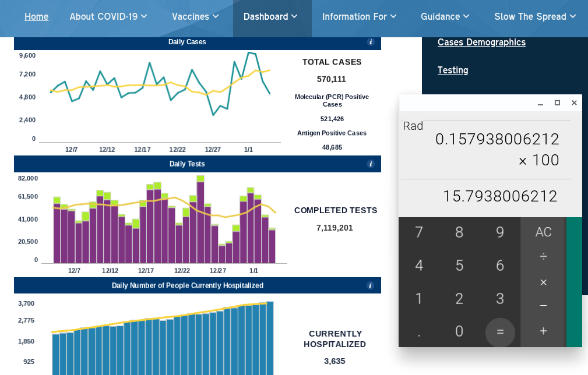Open the Guidance menu
This screenshot has height=375, width=588.
pos(445,16)
